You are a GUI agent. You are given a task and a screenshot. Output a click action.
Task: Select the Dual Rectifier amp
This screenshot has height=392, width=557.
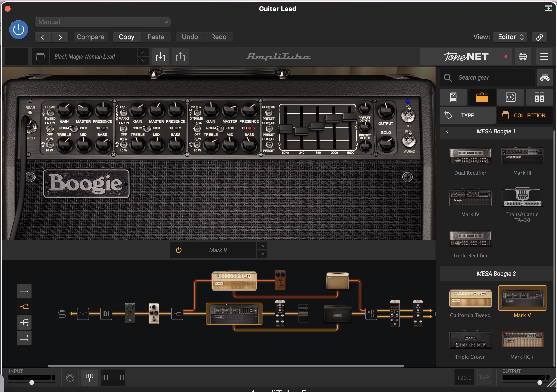coord(470,162)
